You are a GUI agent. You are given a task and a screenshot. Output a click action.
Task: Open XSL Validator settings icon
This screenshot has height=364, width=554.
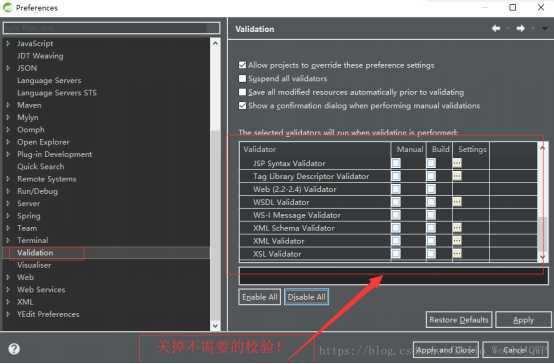[456, 253]
